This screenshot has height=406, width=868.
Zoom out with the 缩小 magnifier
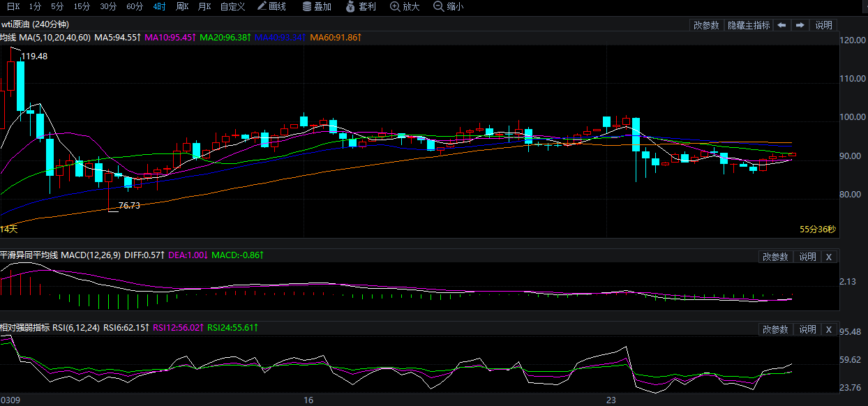pyautogui.click(x=448, y=7)
